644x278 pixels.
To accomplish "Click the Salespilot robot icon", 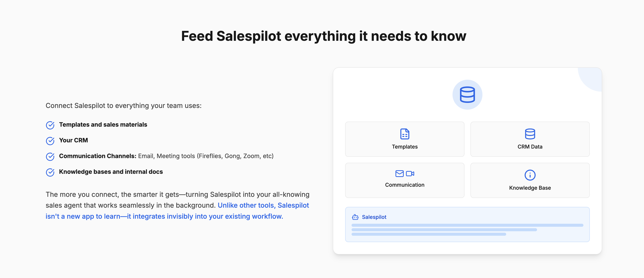I will [x=355, y=217].
